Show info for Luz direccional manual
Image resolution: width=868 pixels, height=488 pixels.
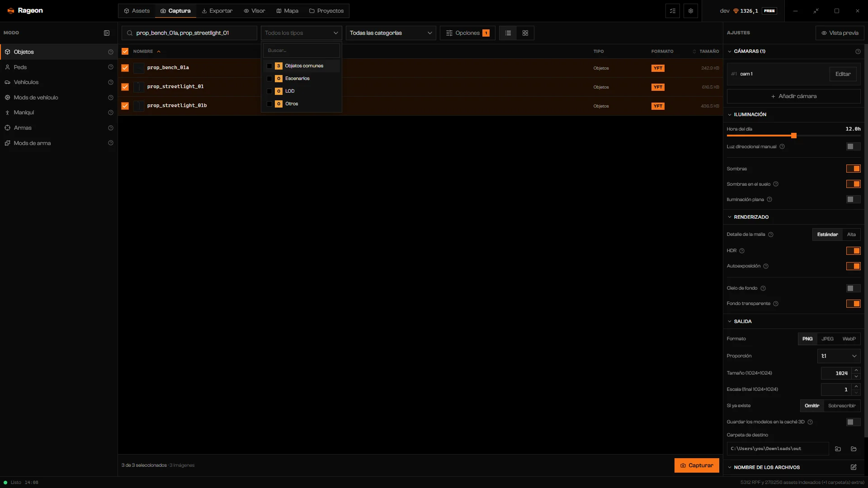[782, 147]
